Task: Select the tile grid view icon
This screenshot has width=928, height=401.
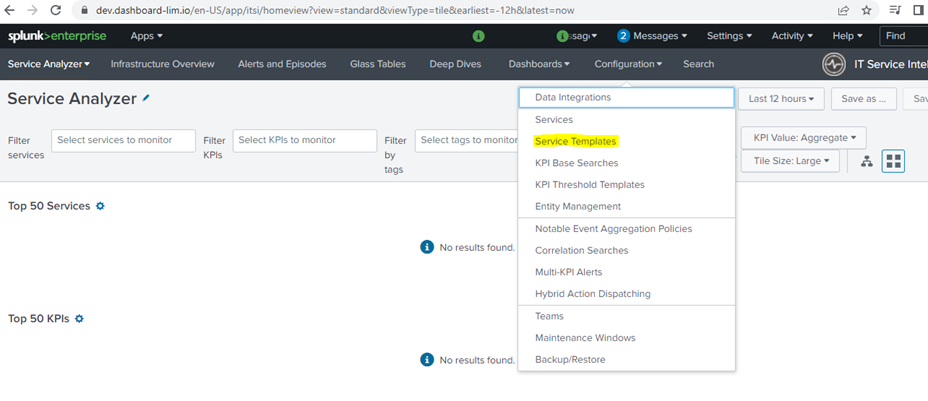Action: point(893,162)
